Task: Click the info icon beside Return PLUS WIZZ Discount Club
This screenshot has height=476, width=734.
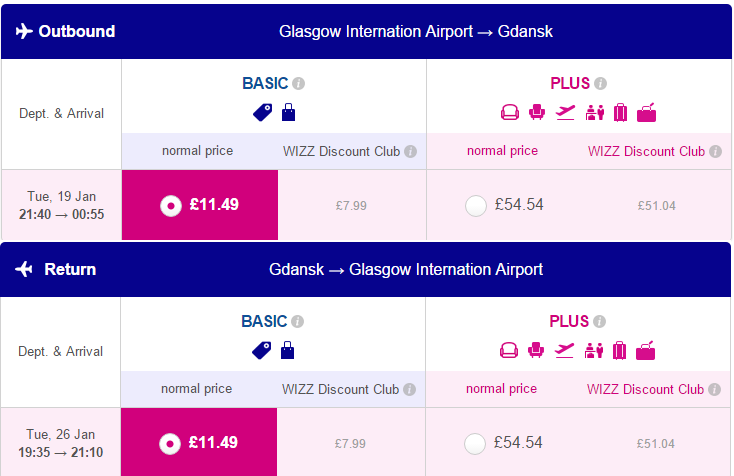Action: click(x=714, y=389)
